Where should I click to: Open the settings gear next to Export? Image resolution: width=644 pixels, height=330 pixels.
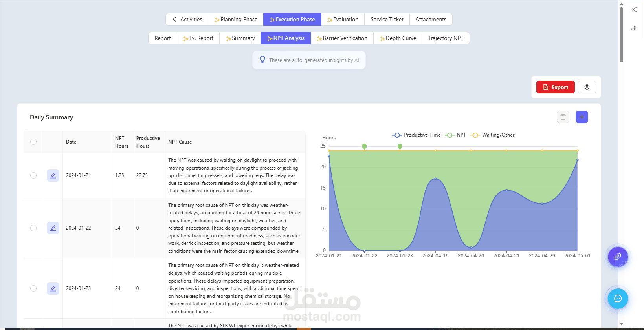[587, 87]
